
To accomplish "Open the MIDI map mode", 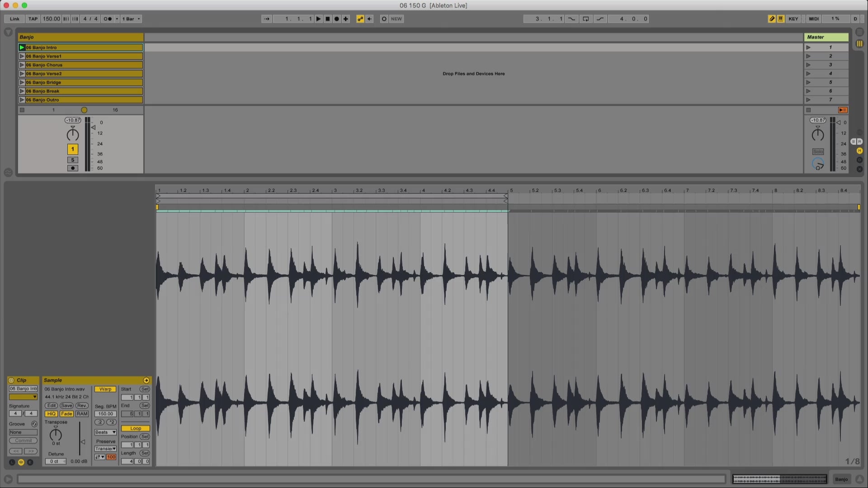I will [814, 19].
